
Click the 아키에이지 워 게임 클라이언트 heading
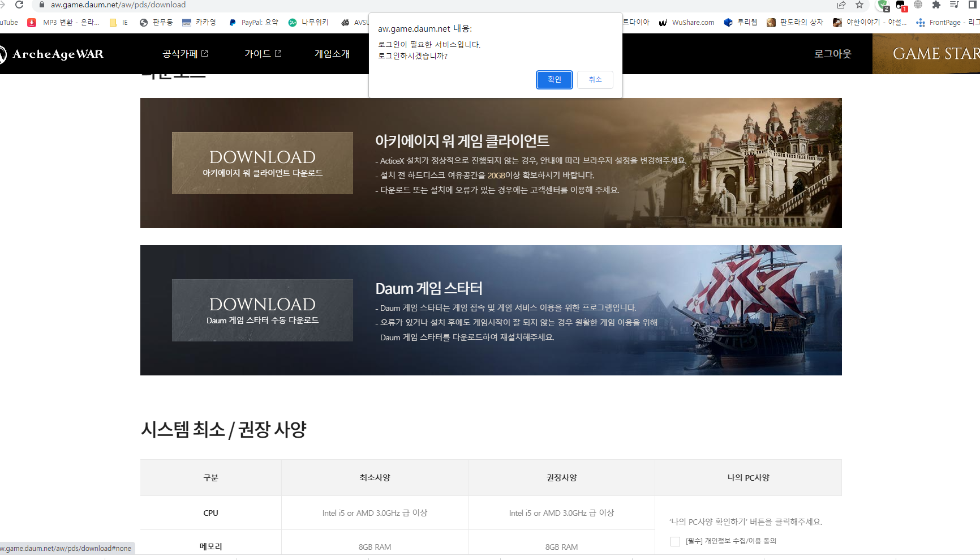[462, 141]
